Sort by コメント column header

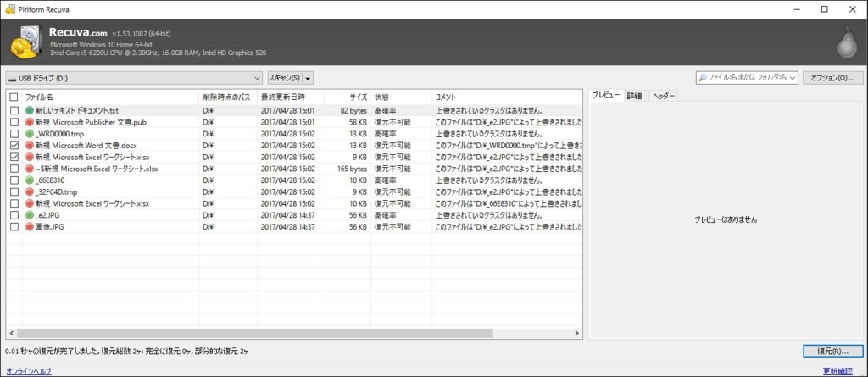507,97
